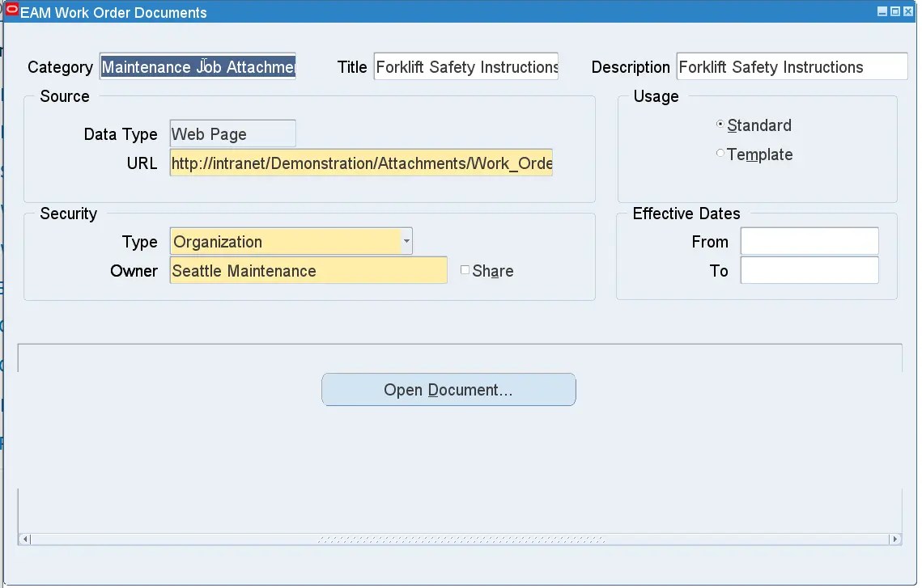
Task: Enable the Share checkbox
Action: (465, 270)
